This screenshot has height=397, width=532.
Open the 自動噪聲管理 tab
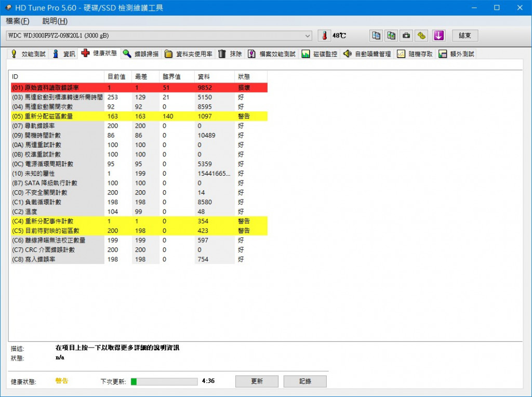(367, 54)
